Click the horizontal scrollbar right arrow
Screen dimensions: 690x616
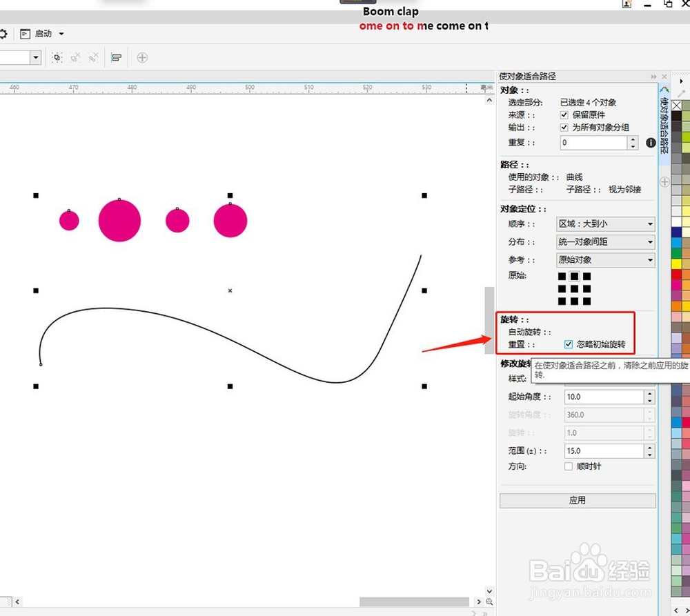pyautogui.click(x=479, y=602)
